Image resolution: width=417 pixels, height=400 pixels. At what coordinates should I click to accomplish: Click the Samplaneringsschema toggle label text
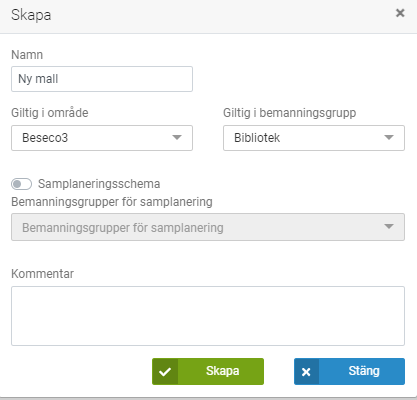(x=99, y=184)
